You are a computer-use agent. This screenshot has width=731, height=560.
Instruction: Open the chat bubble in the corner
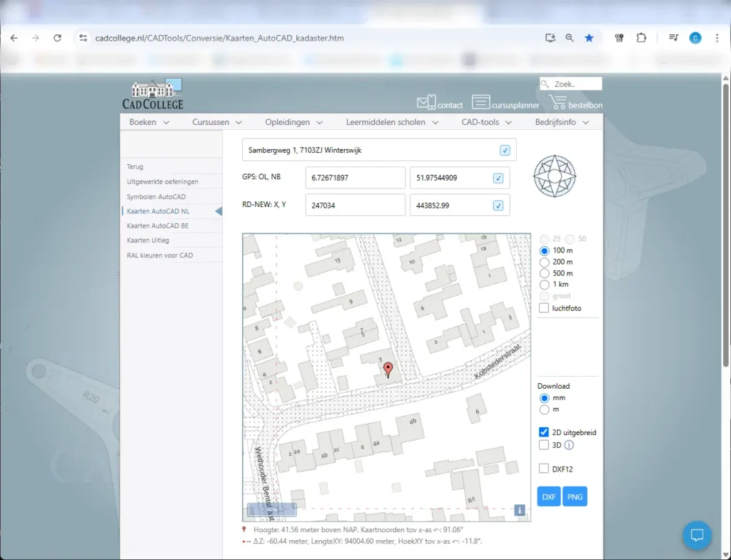[696, 536]
